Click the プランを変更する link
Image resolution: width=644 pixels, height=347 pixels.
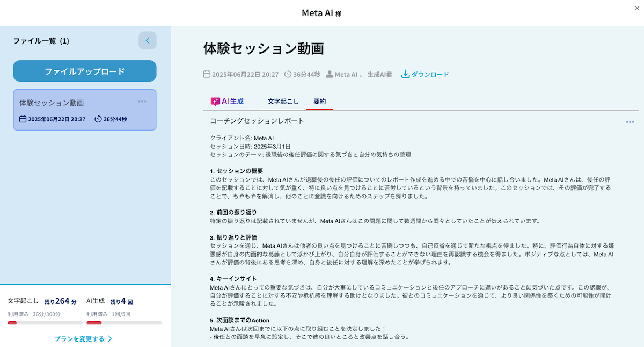83,338
